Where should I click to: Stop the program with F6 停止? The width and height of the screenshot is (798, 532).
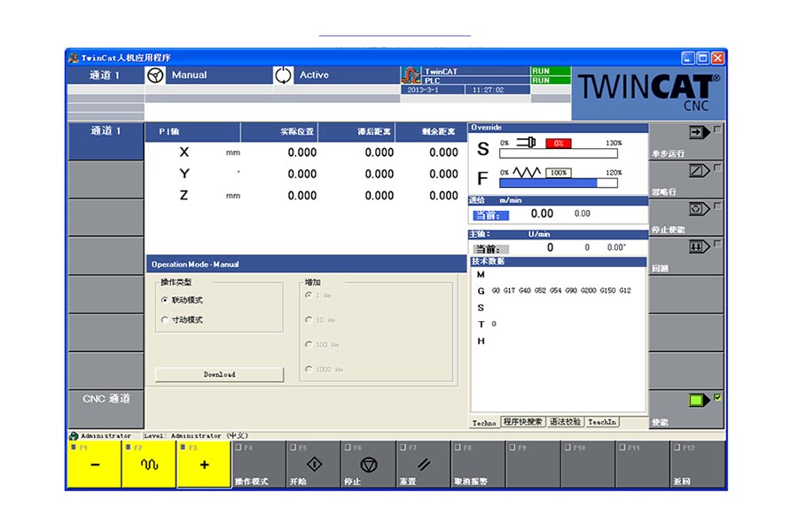(x=368, y=465)
